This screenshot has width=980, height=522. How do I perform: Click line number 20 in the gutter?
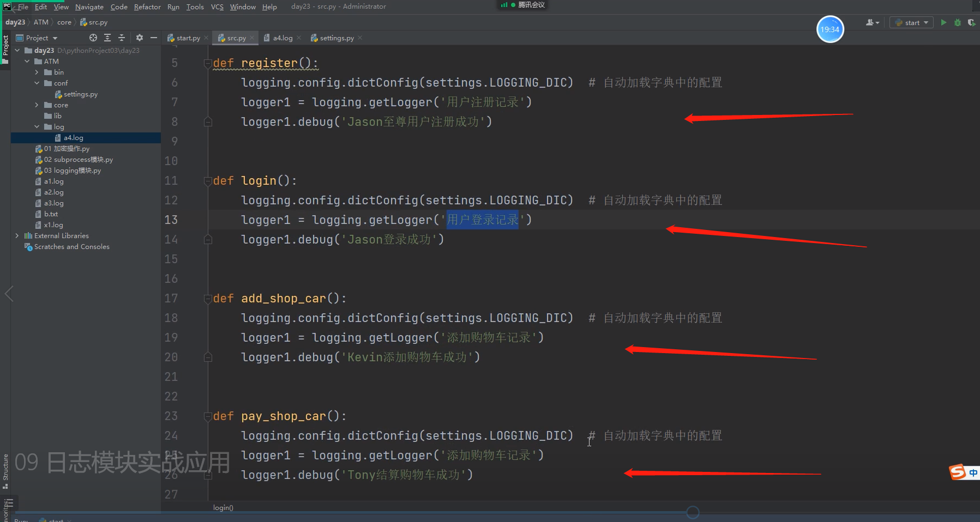pyautogui.click(x=171, y=357)
